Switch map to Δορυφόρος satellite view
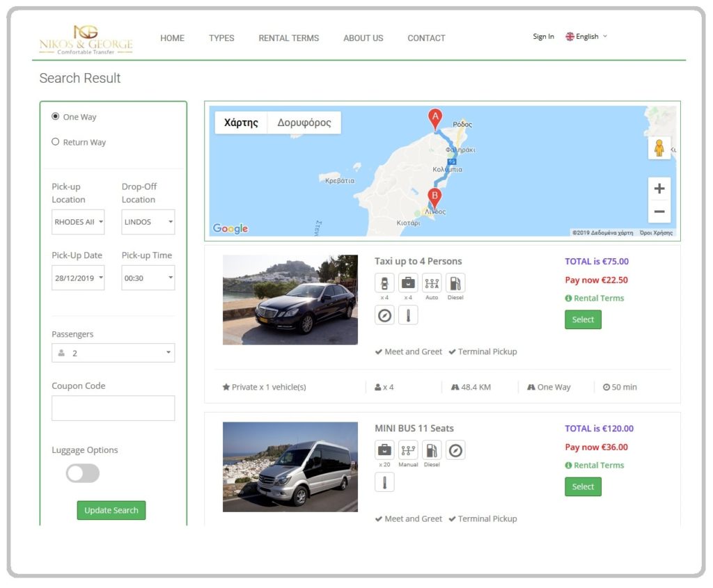Screen dimensions: 713x588 click(304, 122)
